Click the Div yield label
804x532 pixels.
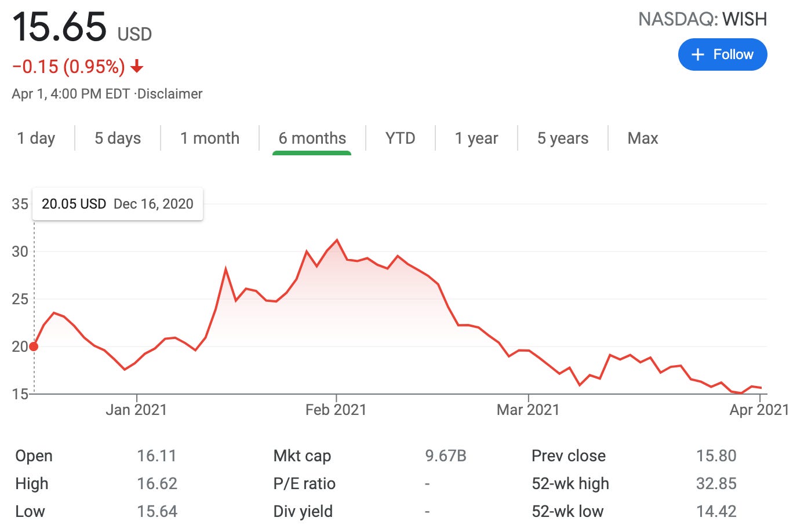pyautogui.click(x=303, y=512)
